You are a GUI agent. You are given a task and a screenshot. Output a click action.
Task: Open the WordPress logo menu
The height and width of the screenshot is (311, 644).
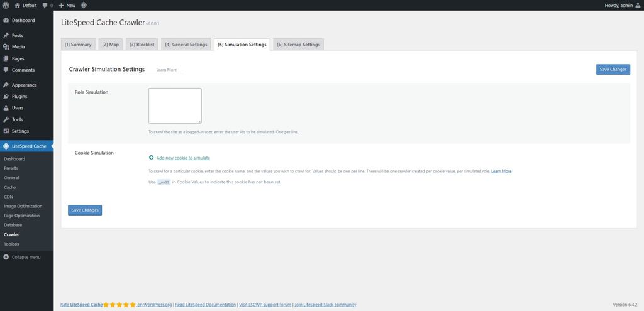[6, 5]
